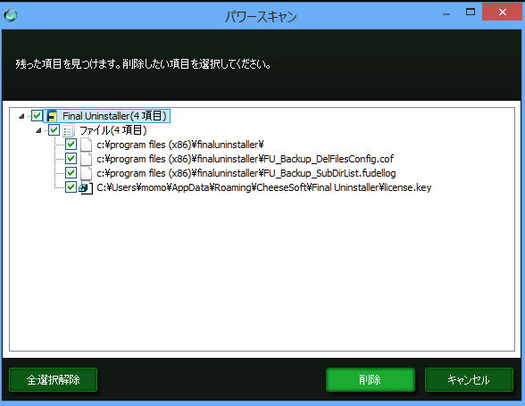Select the FU_Backup_SubDirList.fudellog path text
The image size is (525, 406).
tap(246, 173)
